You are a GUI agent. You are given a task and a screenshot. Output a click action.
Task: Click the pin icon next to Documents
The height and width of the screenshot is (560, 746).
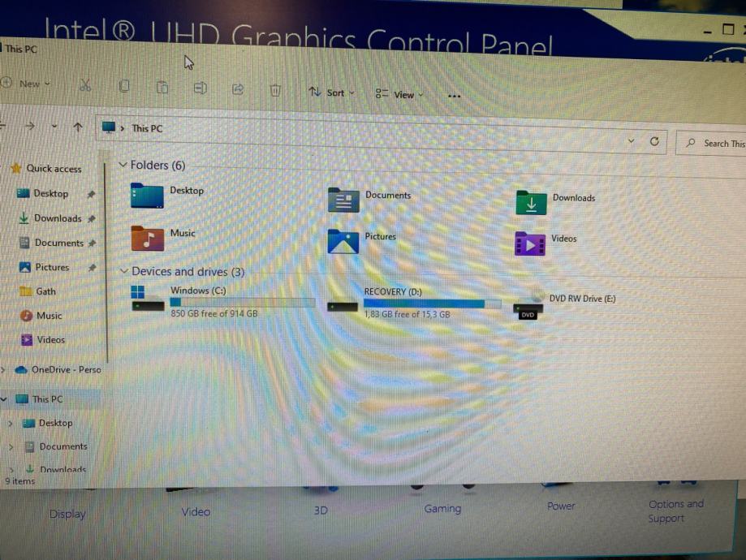pyautogui.click(x=93, y=243)
